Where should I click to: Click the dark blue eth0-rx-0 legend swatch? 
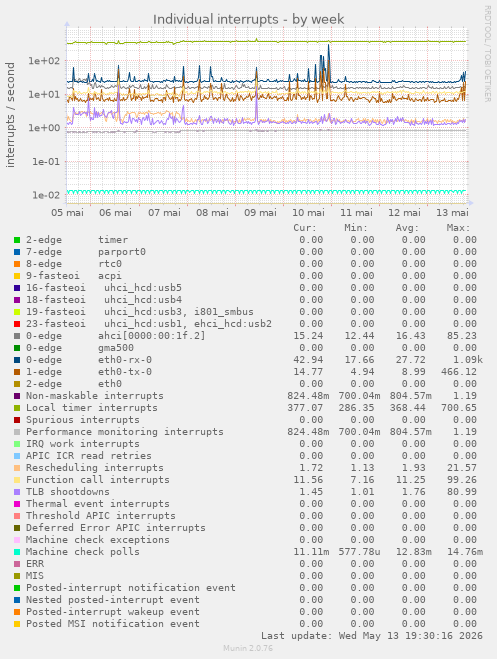[17, 360]
